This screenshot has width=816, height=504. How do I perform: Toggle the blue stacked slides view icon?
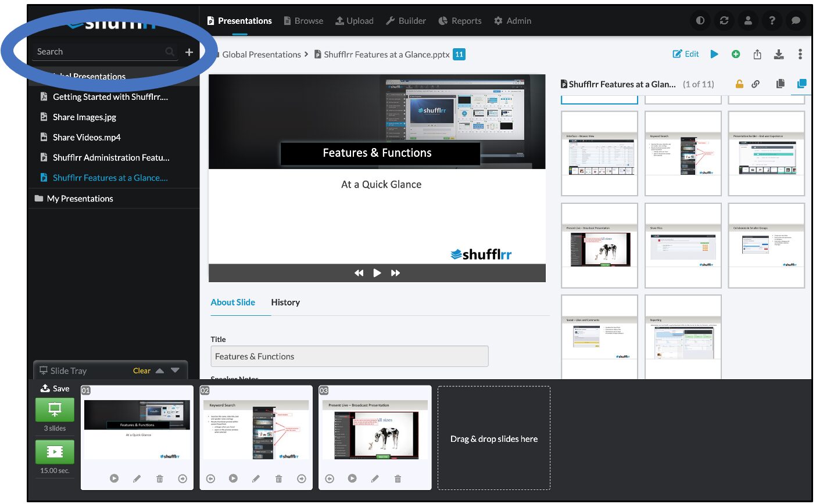[802, 84]
